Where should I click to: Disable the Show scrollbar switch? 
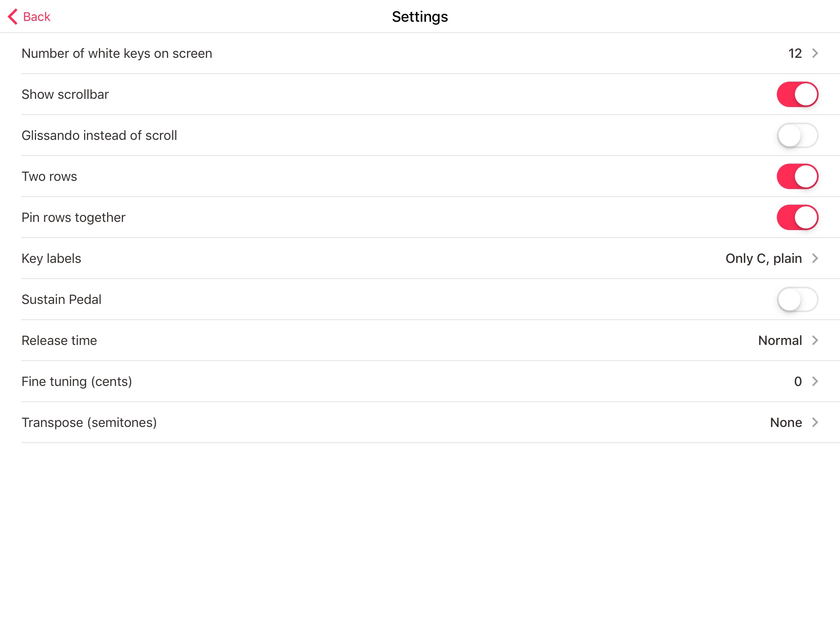tap(797, 94)
